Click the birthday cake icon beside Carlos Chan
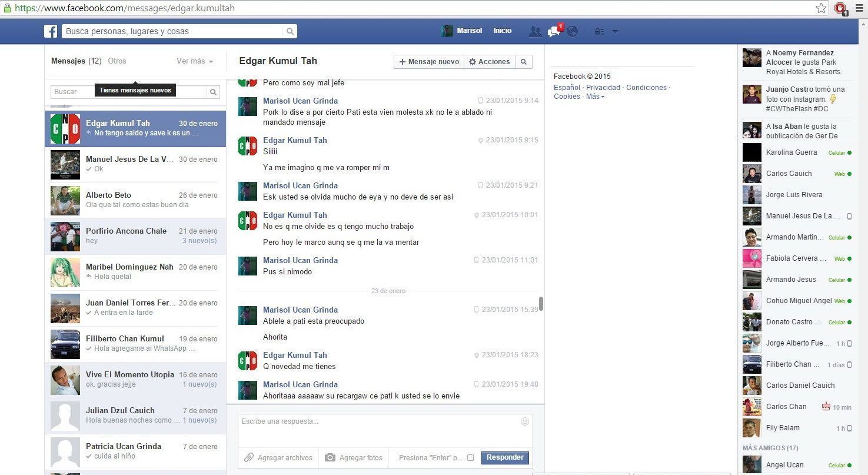This screenshot has height=475, width=868. point(826,407)
